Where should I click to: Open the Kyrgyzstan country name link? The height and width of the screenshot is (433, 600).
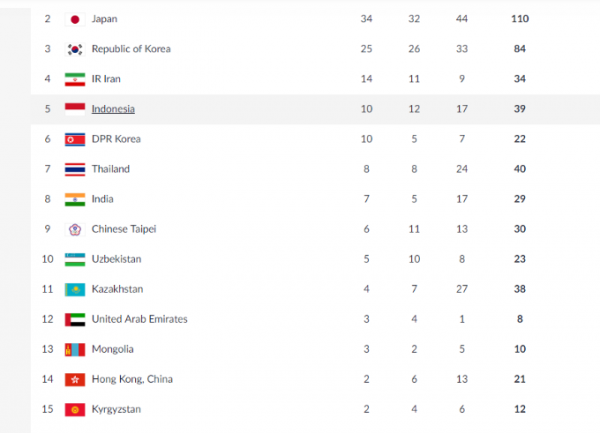pyautogui.click(x=116, y=409)
